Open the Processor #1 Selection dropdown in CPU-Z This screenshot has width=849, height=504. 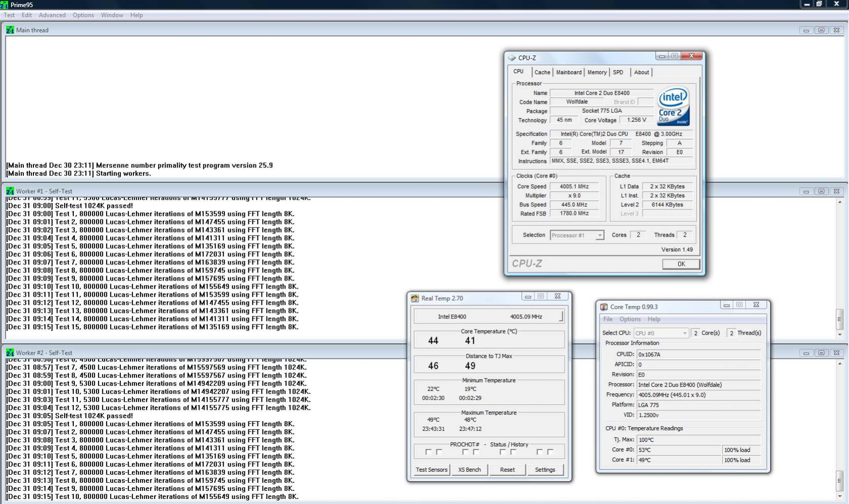click(x=600, y=236)
